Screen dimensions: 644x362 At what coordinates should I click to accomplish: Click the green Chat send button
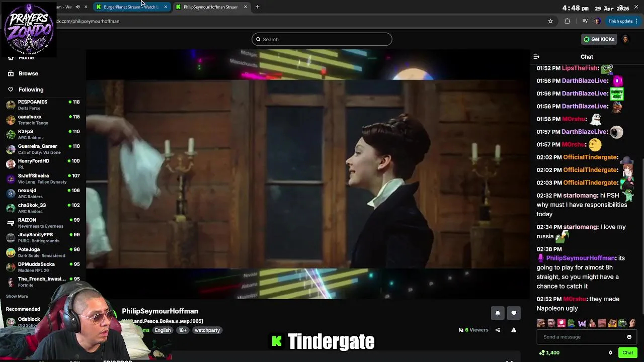(x=627, y=352)
